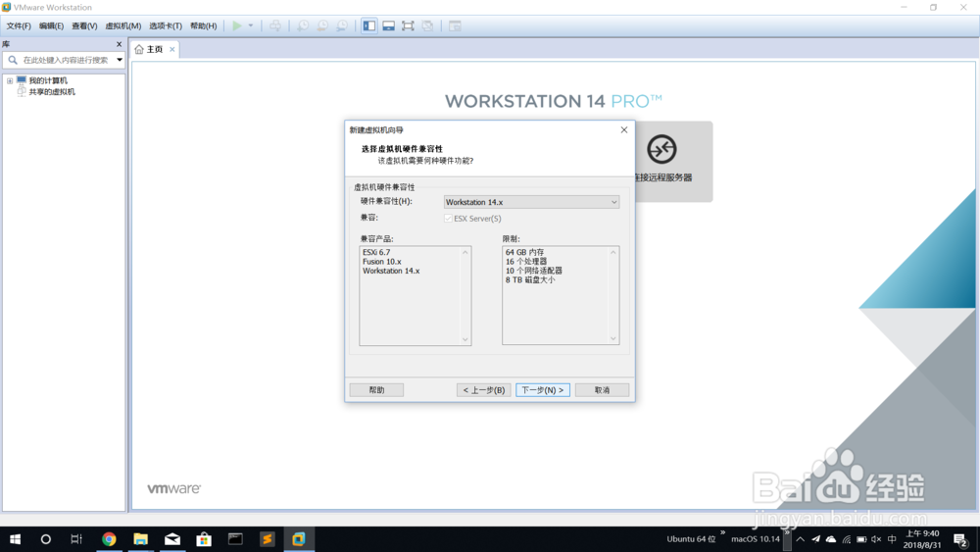Open Microsoft Store from the taskbar

204,539
